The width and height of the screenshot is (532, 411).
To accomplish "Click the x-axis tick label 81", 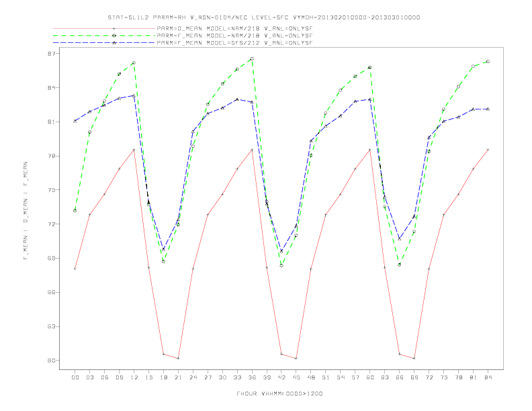I will click(474, 377).
